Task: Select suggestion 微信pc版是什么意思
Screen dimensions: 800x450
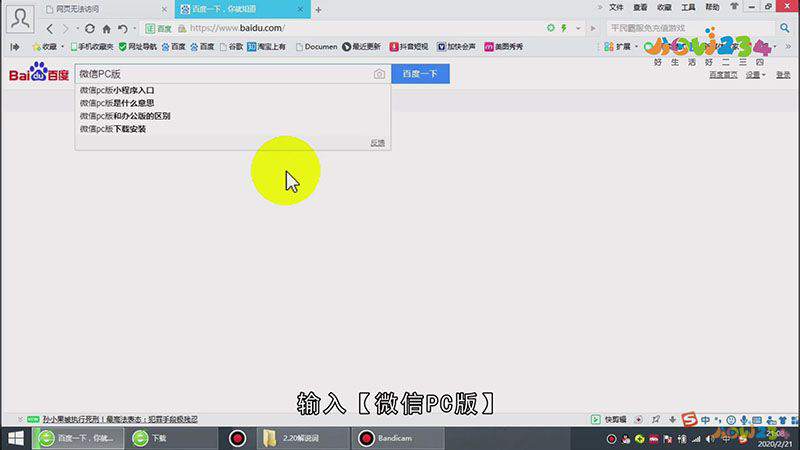Action: click(x=233, y=103)
